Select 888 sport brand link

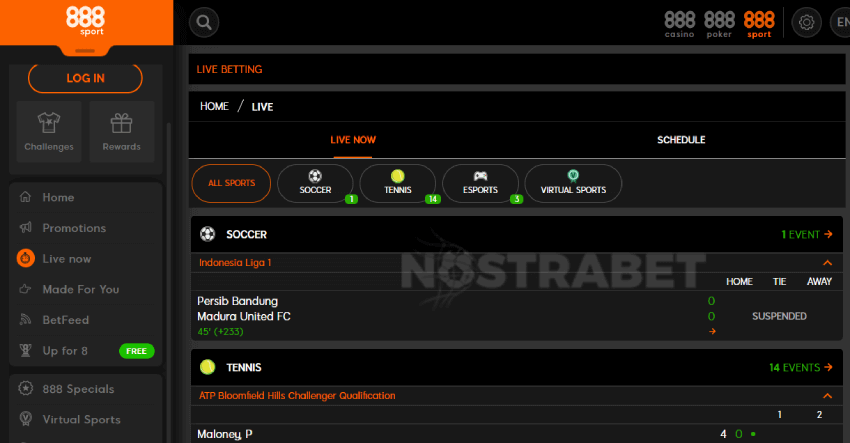759,25
